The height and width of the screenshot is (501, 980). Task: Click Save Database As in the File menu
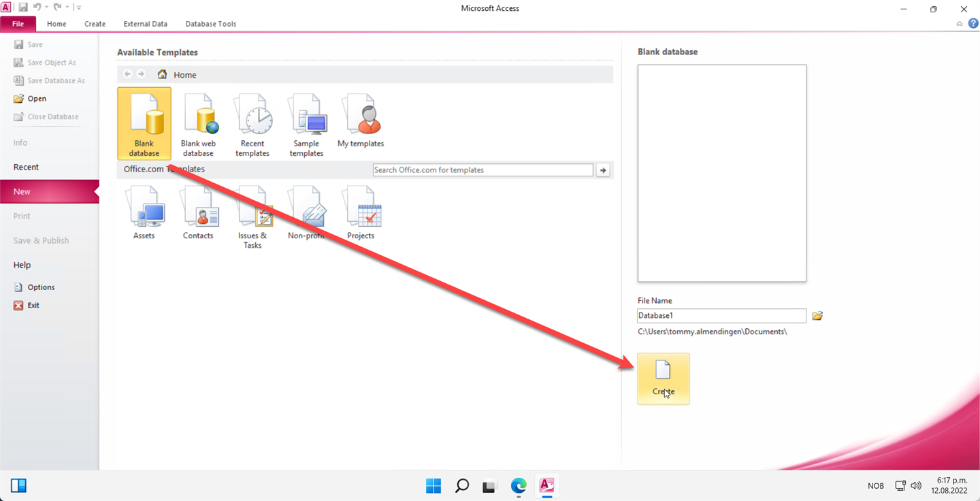[x=49, y=80]
